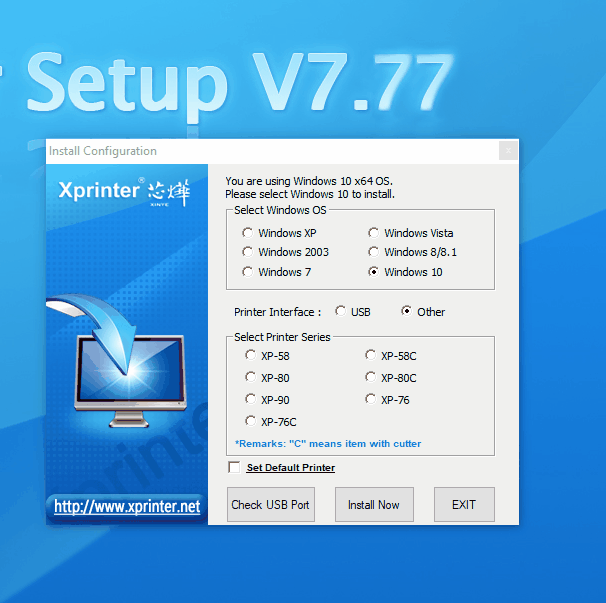Click the Install Now button
Viewport: 606px width, 603px height.
click(374, 504)
